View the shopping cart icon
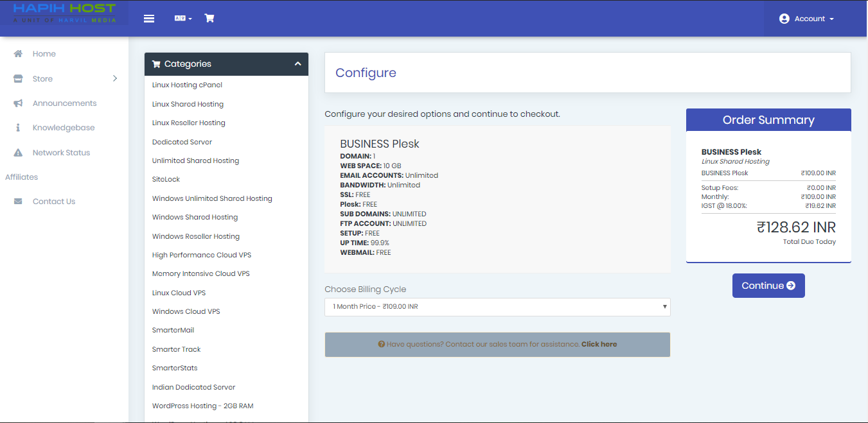This screenshot has height=423, width=868. point(209,18)
